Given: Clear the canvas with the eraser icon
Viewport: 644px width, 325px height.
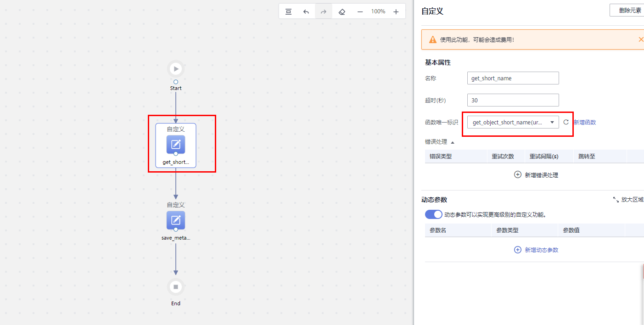Looking at the screenshot, I should pyautogui.click(x=342, y=11).
